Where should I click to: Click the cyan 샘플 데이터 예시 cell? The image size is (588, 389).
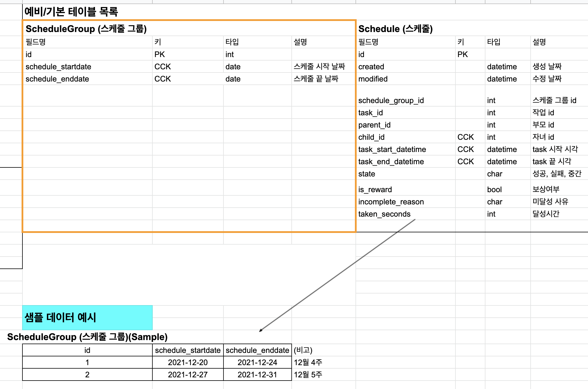tap(87, 317)
